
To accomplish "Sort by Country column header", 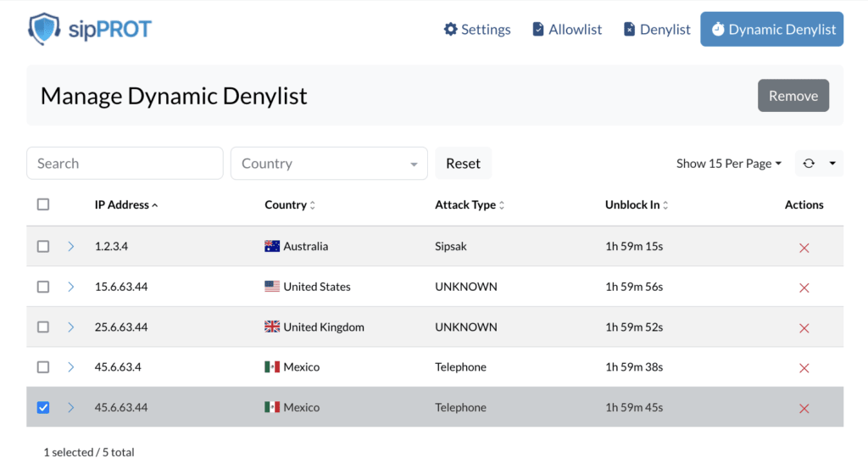I will 290,205.
